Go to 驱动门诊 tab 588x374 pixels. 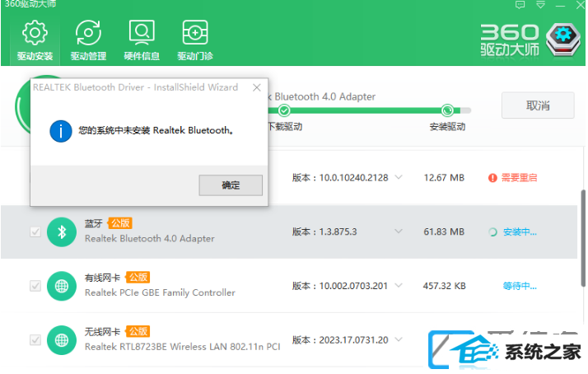195,41
